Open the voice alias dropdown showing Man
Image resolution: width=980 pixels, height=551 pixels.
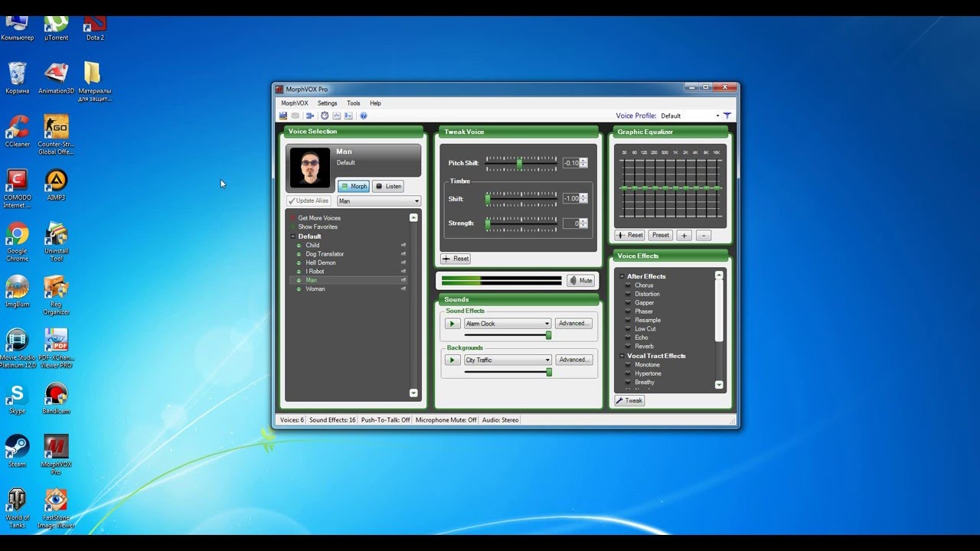(x=379, y=201)
